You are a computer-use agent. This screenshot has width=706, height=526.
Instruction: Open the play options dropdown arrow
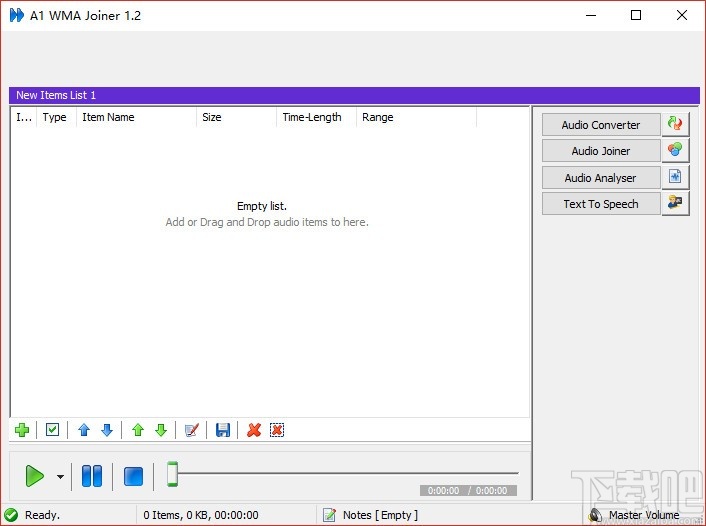(60, 476)
